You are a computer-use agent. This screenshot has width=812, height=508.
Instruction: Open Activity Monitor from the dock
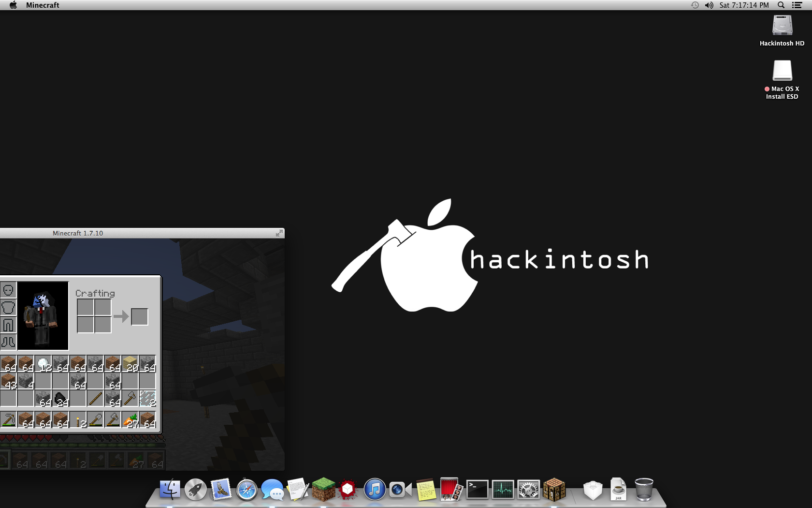point(503,490)
